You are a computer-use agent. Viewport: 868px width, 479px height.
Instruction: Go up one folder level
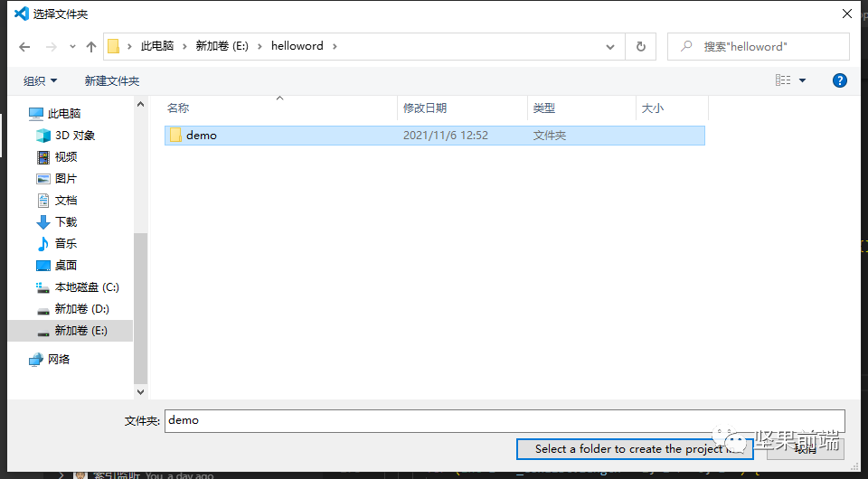(x=91, y=47)
